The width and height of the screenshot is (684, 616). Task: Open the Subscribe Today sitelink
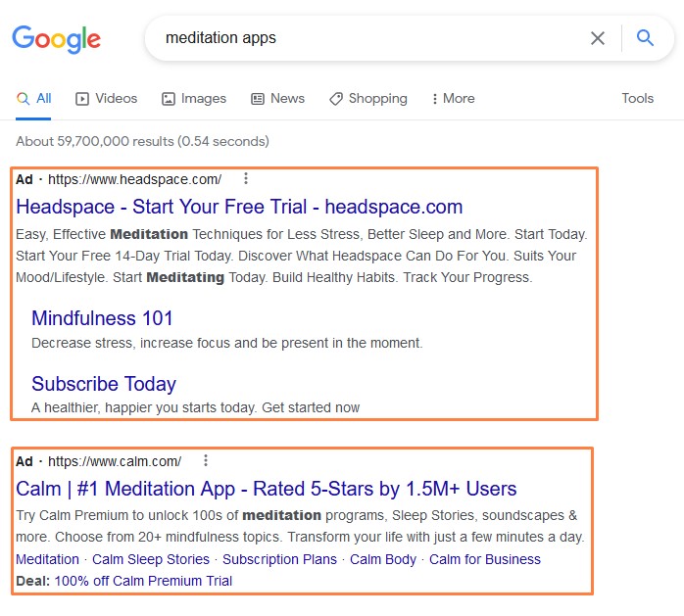[x=104, y=384]
